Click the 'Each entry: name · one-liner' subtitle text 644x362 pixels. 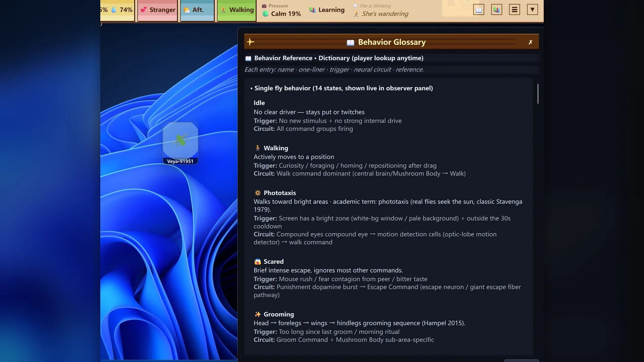334,70
